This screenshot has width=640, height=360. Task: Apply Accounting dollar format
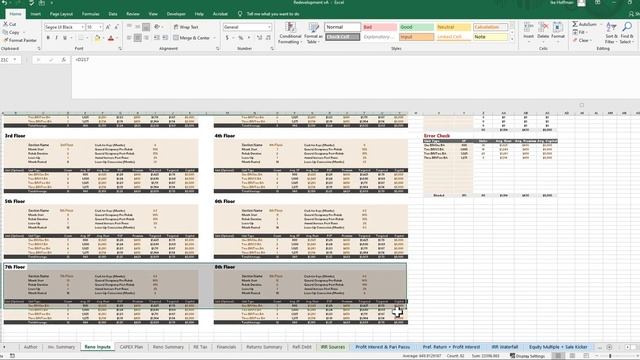[x=227, y=38]
